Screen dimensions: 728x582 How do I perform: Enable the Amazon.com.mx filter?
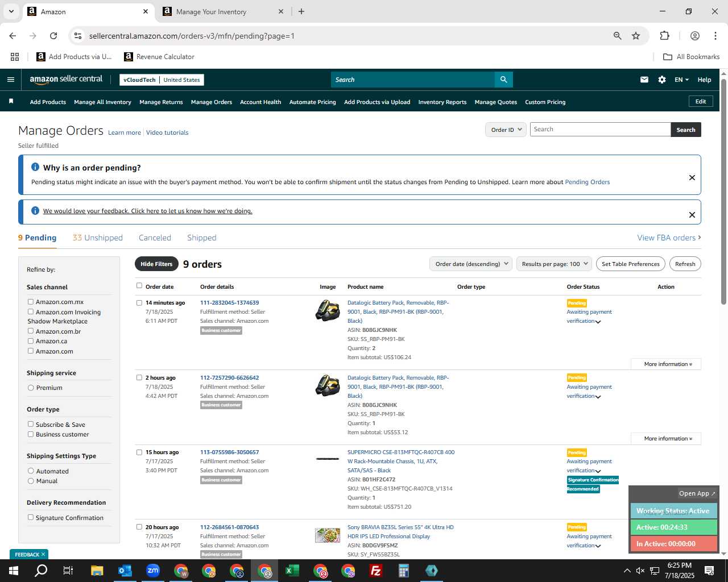pyautogui.click(x=31, y=302)
